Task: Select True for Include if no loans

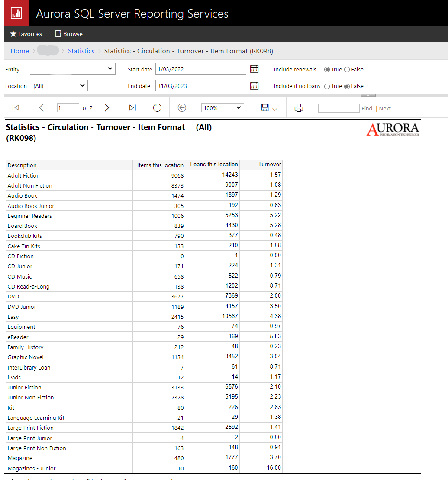Action: click(x=327, y=86)
